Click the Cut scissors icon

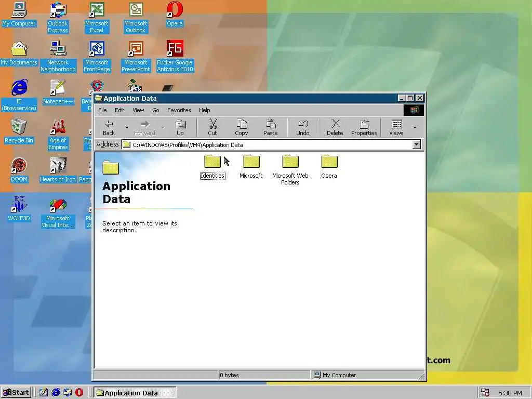[x=212, y=128]
